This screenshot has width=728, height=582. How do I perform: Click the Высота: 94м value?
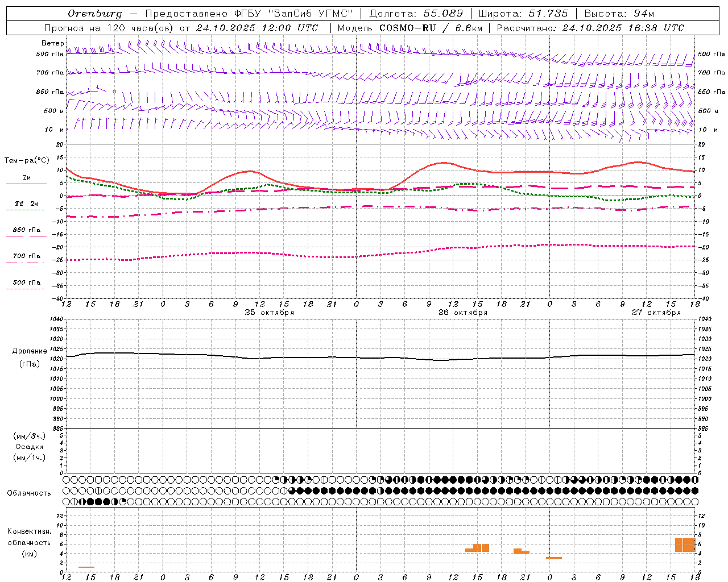(619, 14)
